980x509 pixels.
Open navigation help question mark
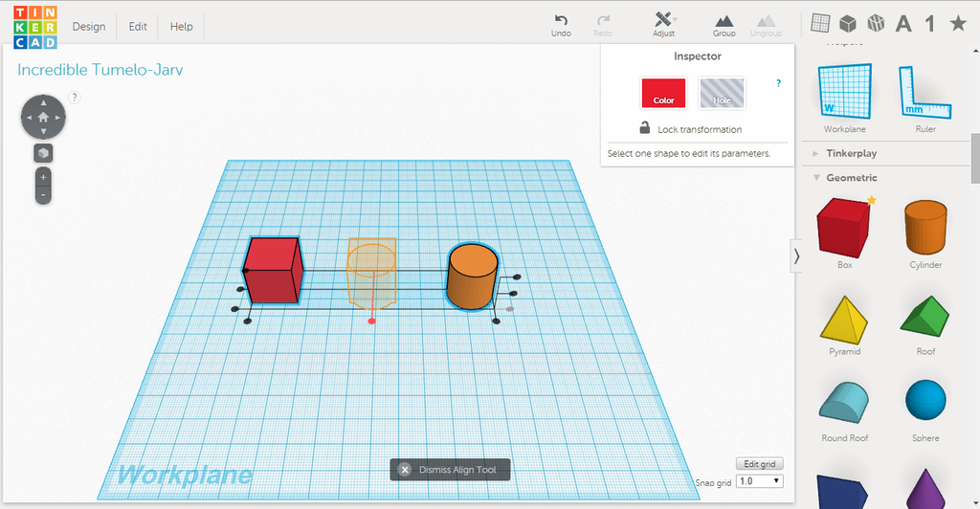click(x=75, y=98)
